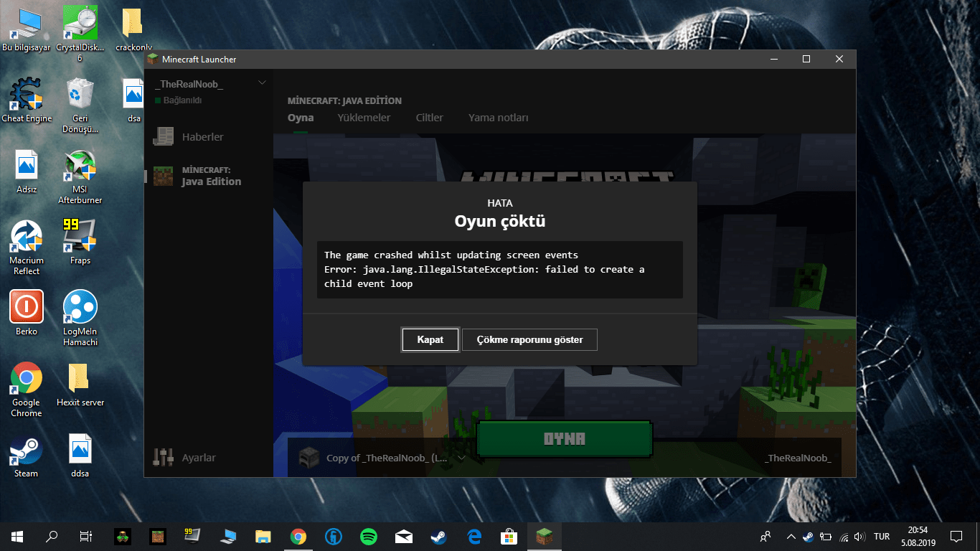Open the Yama notları tab
This screenshot has width=980, height=551.
click(x=499, y=118)
